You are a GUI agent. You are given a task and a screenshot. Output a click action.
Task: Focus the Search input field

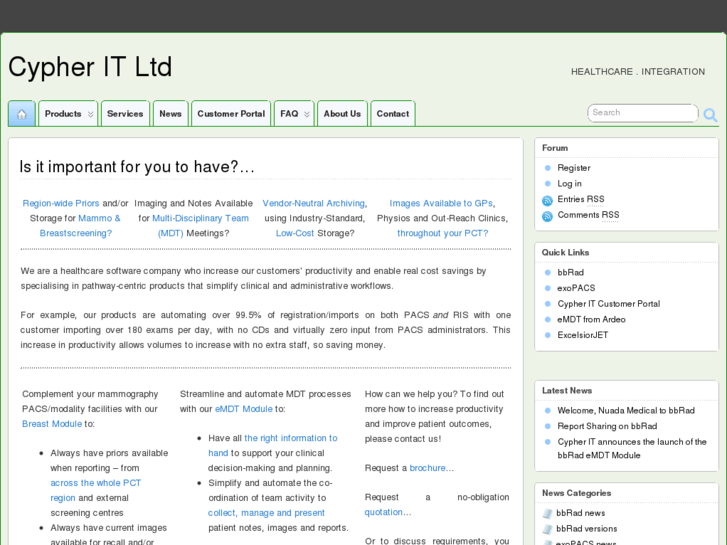643,113
